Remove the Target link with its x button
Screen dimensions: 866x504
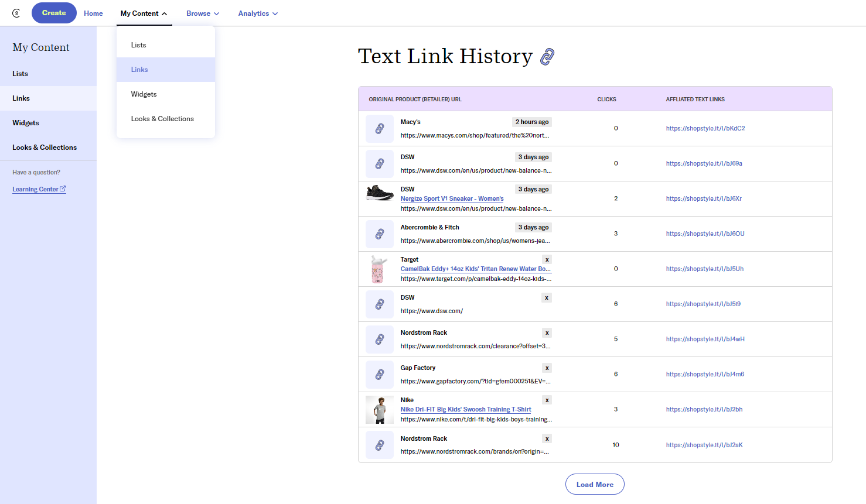click(x=547, y=260)
